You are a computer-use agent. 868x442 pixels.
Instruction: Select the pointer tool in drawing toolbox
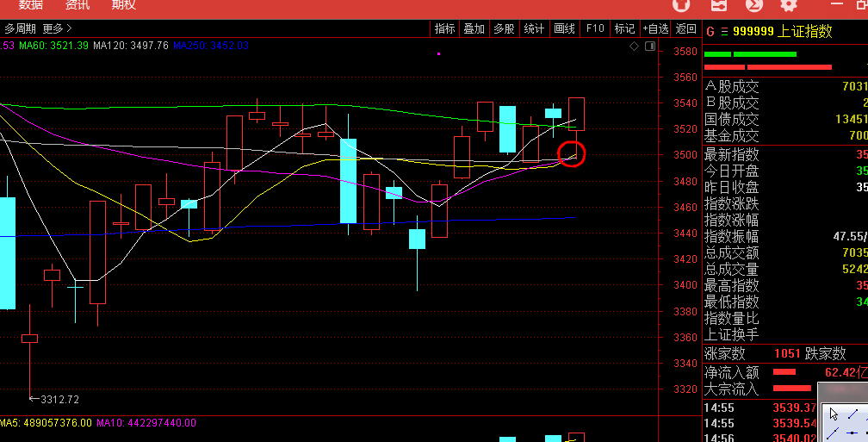(834, 414)
